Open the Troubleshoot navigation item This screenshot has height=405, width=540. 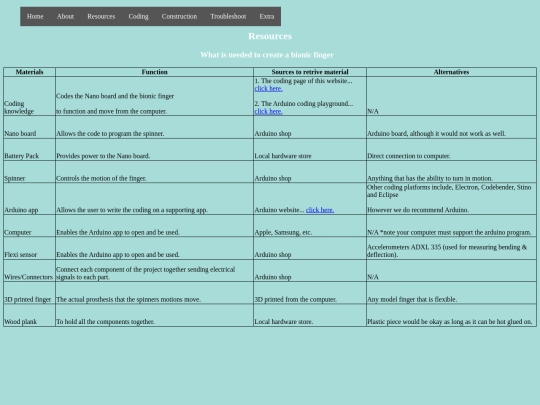coord(228,17)
